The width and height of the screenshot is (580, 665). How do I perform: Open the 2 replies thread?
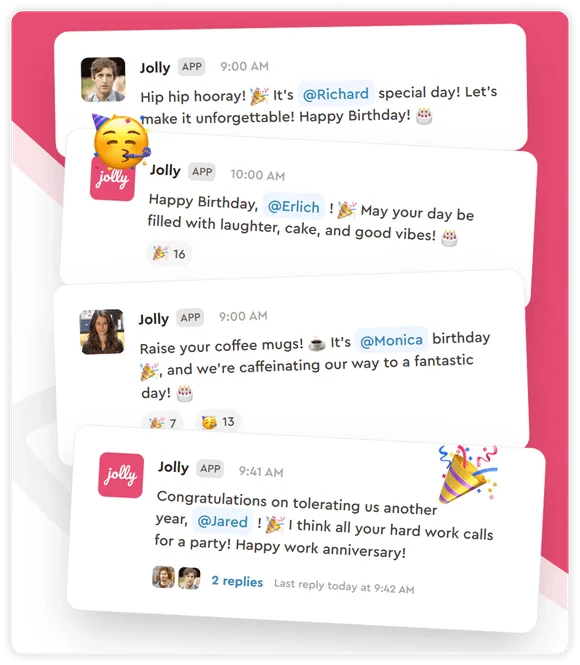(237, 581)
